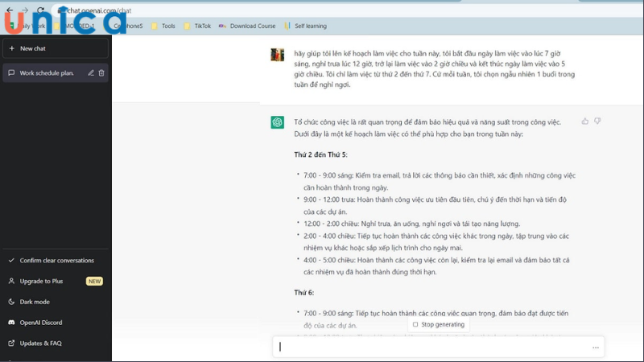
Task: Open the Updates & FAQ link
Action: click(x=40, y=343)
